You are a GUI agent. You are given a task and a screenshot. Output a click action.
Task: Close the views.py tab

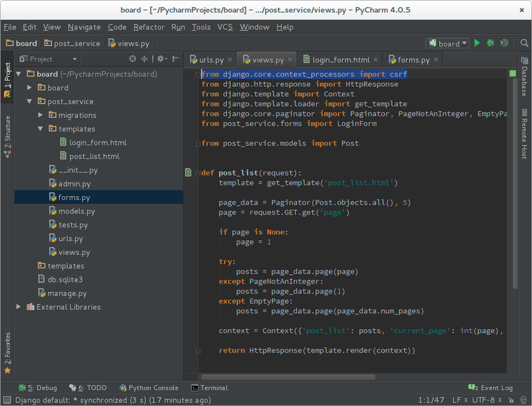coord(290,59)
